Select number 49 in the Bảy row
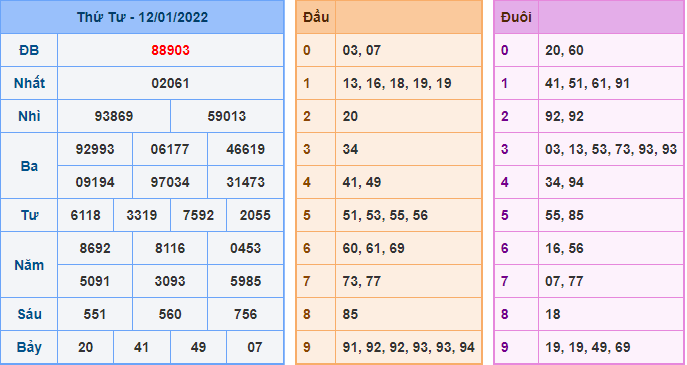 pyautogui.click(x=198, y=347)
